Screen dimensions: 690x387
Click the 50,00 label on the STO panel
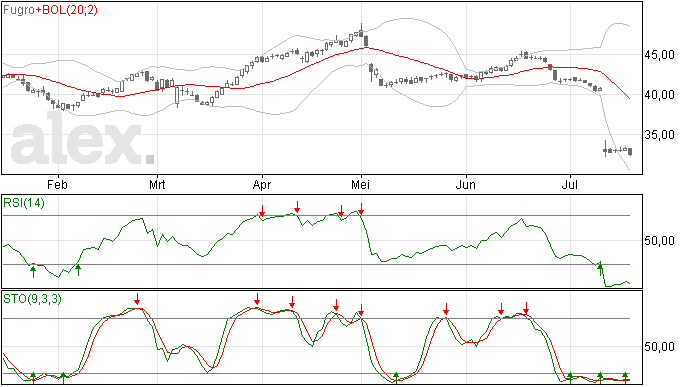[x=660, y=347]
